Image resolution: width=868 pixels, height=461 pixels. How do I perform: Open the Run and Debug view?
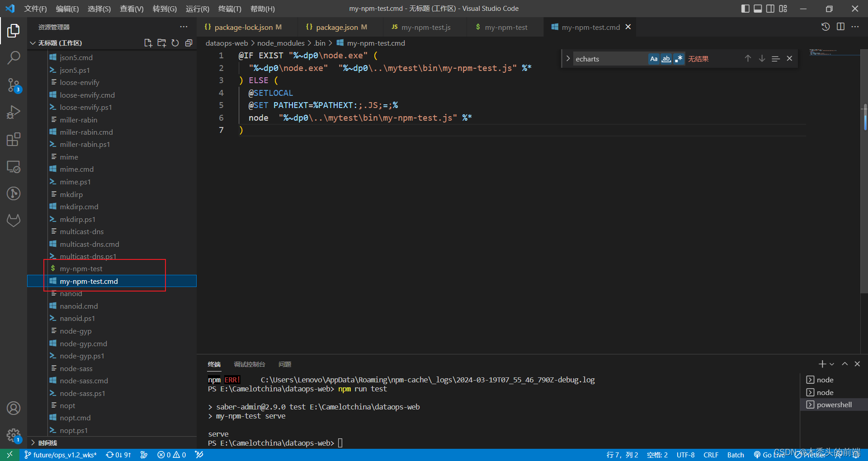(14, 112)
